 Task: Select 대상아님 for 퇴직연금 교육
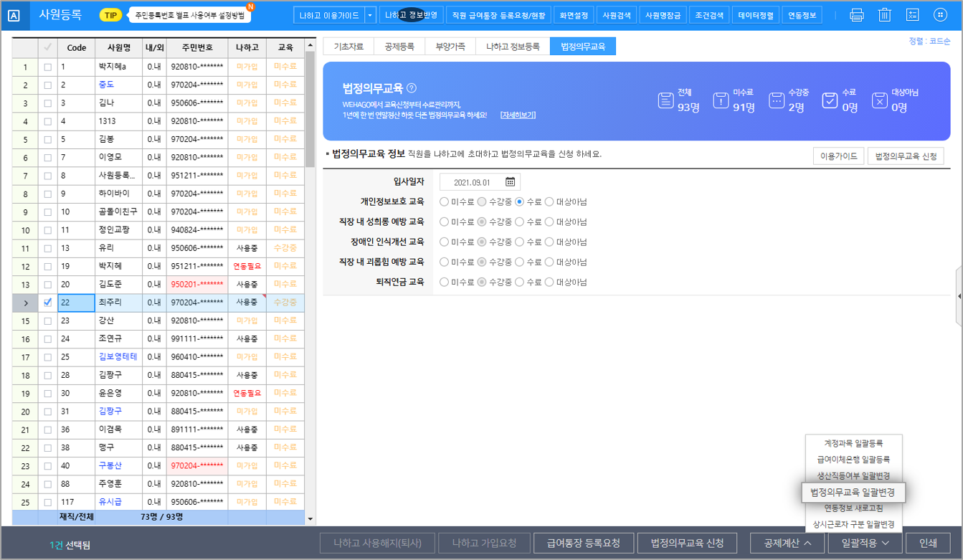[549, 283]
